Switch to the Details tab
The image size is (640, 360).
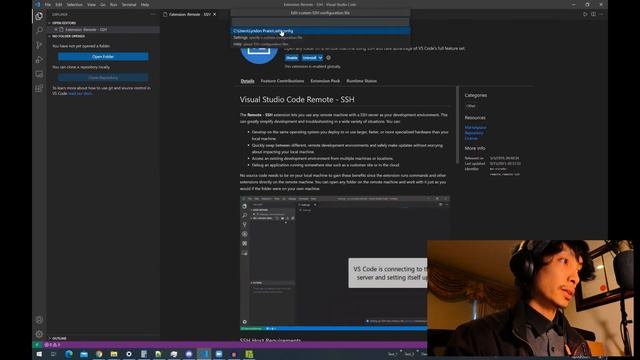coord(247,81)
